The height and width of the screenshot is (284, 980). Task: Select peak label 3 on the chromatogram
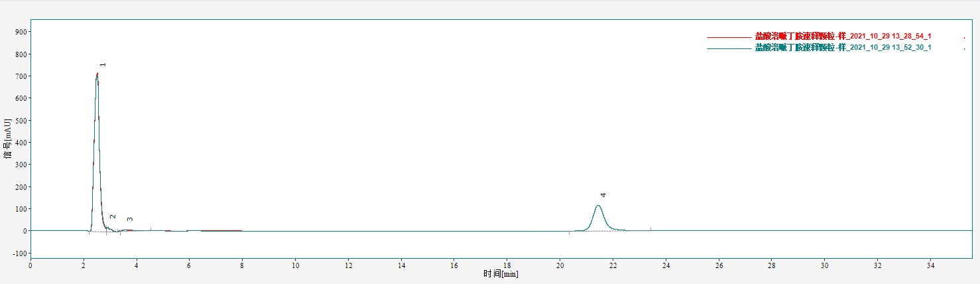point(130,219)
